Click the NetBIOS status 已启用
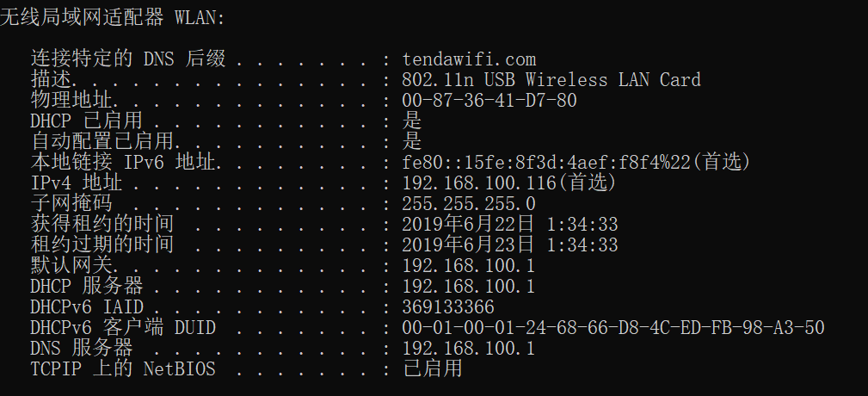Screen dimensions: 868x396 coord(433,369)
